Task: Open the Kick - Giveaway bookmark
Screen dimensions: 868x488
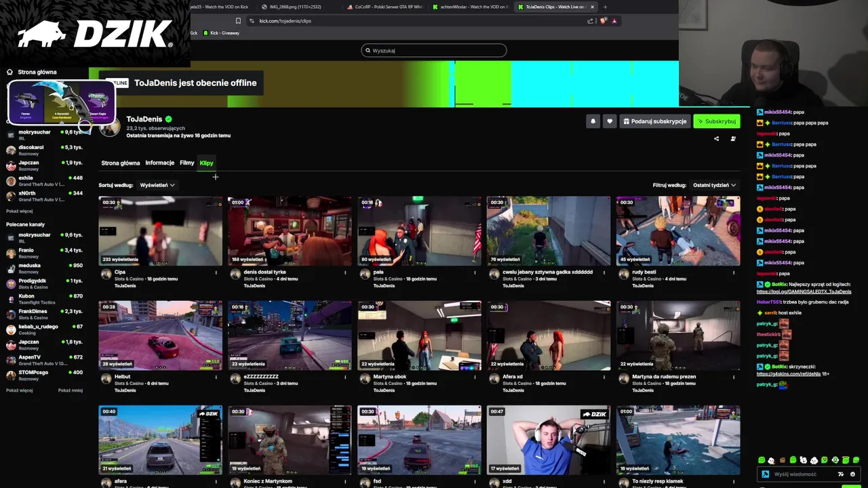Action: [x=221, y=33]
